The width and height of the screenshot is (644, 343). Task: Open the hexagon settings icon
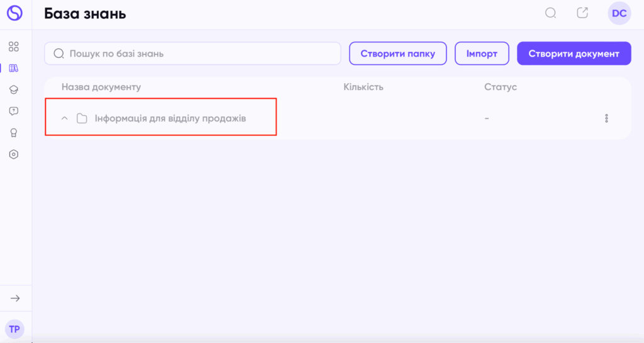[14, 154]
